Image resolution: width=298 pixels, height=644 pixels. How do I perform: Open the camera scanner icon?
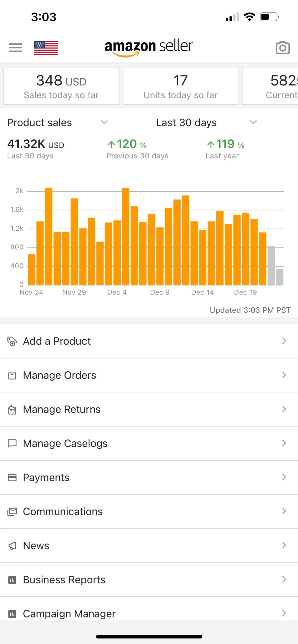(283, 48)
